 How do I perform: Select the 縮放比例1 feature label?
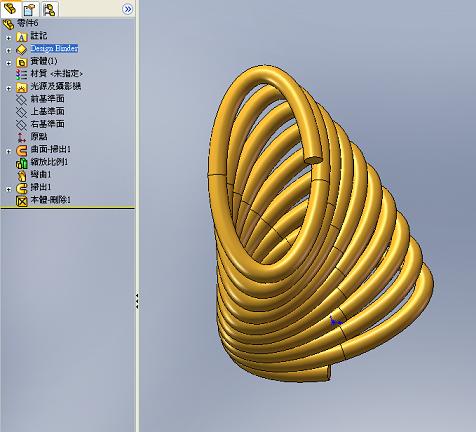tap(49, 162)
